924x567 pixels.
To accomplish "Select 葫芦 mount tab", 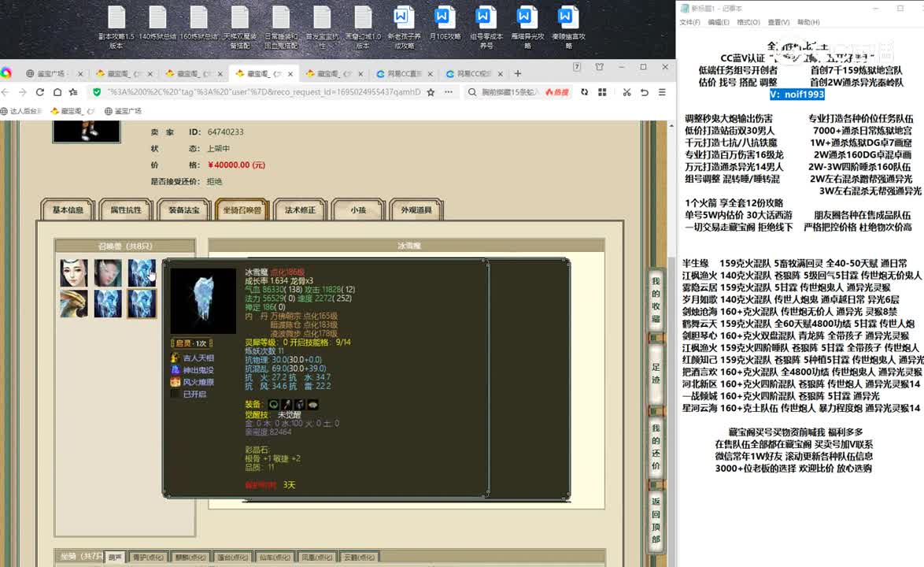I will click(x=115, y=557).
